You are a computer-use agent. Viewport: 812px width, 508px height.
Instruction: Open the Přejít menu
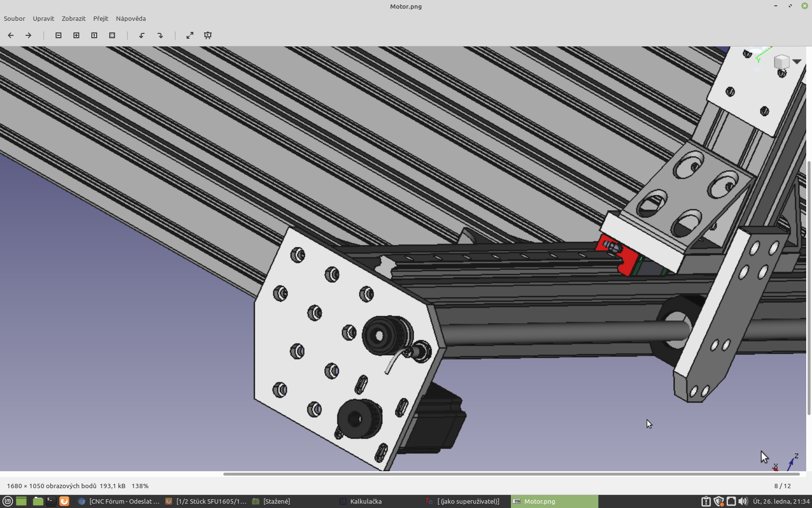click(x=101, y=18)
